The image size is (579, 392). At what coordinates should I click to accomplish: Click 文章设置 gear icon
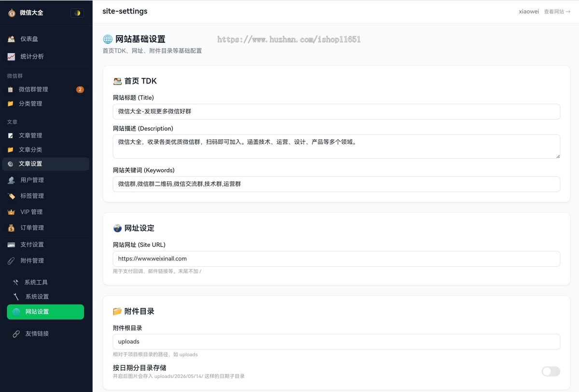[x=10, y=164]
